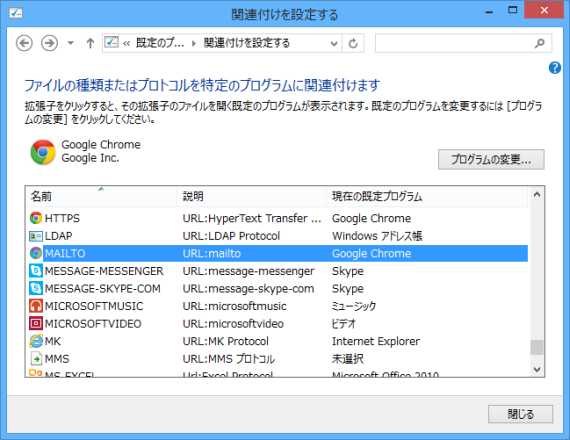This screenshot has width=570, height=440.
Task: Select the MESSAGE-MESSENGER row name
Action: tap(104, 271)
